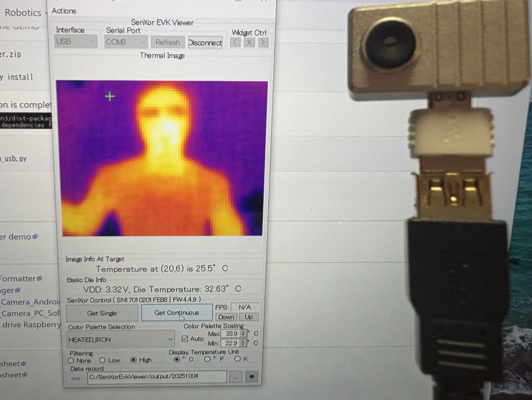Toggle the Auto palette scaling checkbox

(185, 339)
